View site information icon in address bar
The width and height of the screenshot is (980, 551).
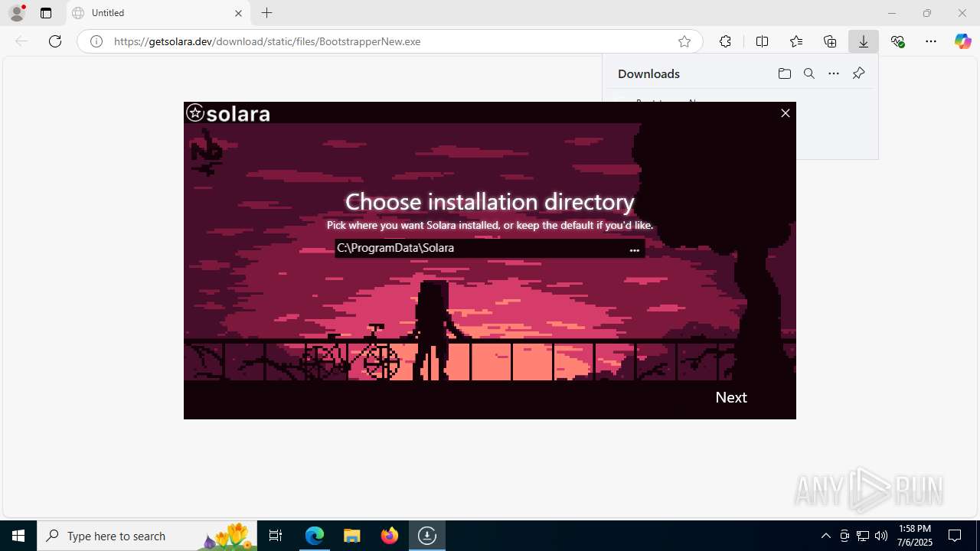[96, 41]
